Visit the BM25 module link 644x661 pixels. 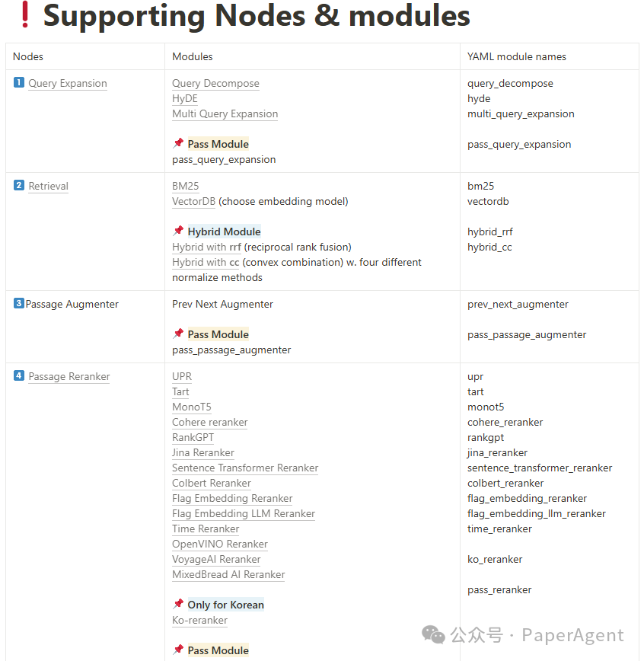pyautogui.click(x=186, y=187)
